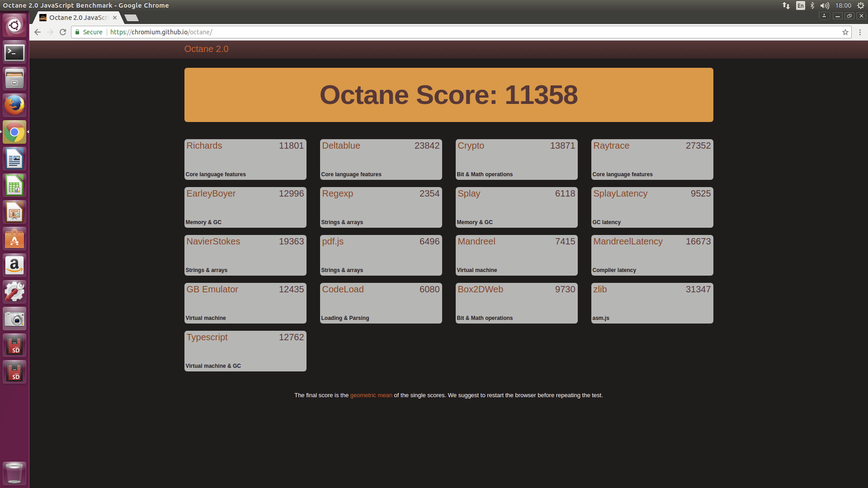Click 'Compiler latency' label
Screen dimensions: 868x488
pos(614,270)
